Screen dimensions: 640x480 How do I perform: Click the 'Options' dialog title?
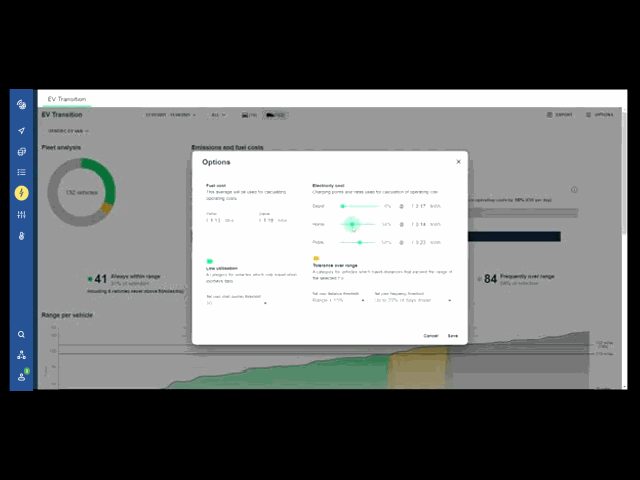[x=216, y=162]
